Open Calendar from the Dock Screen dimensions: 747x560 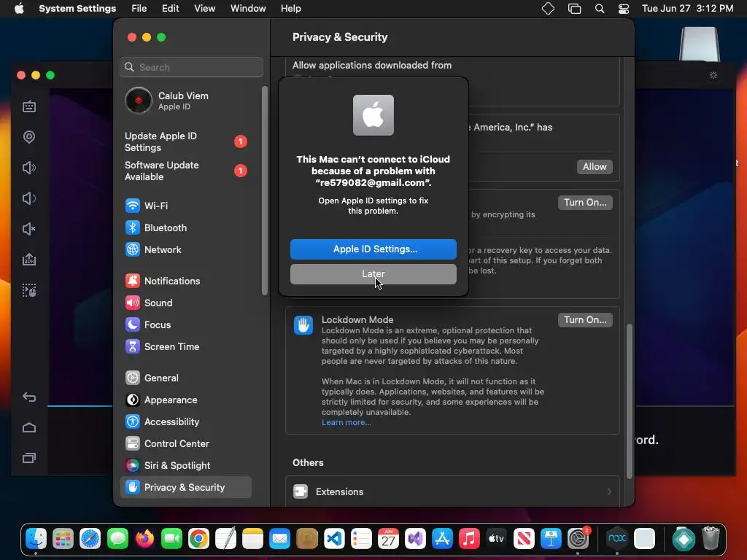(388, 539)
